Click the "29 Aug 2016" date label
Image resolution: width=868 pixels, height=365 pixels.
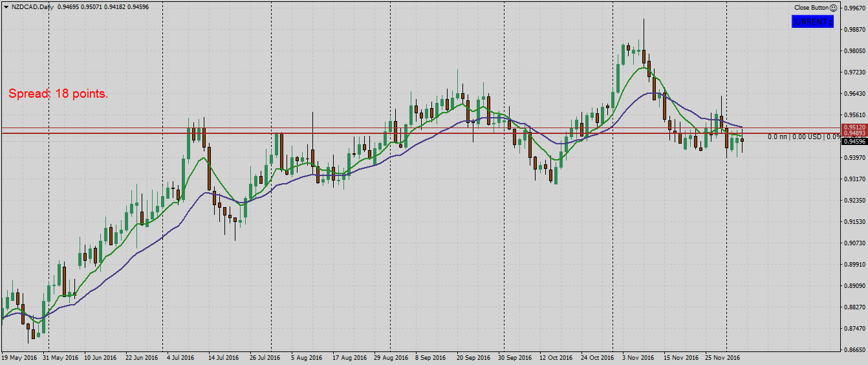point(390,357)
